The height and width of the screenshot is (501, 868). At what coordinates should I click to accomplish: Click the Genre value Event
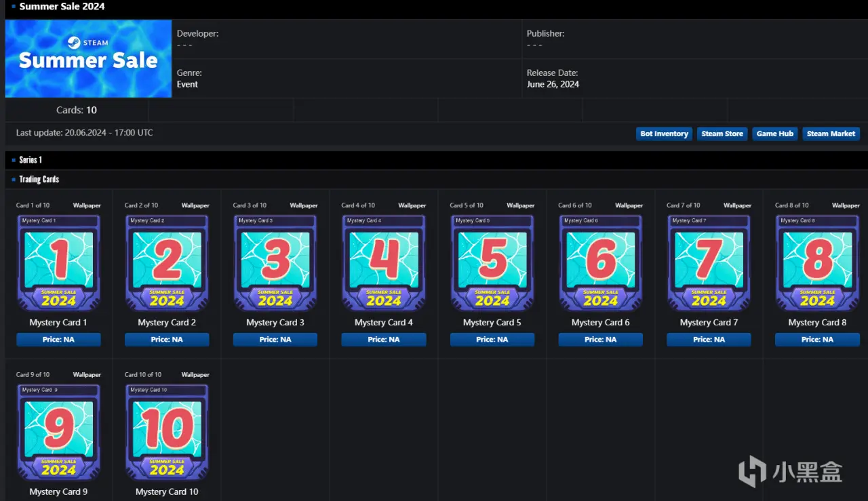pyautogui.click(x=187, y=85)
